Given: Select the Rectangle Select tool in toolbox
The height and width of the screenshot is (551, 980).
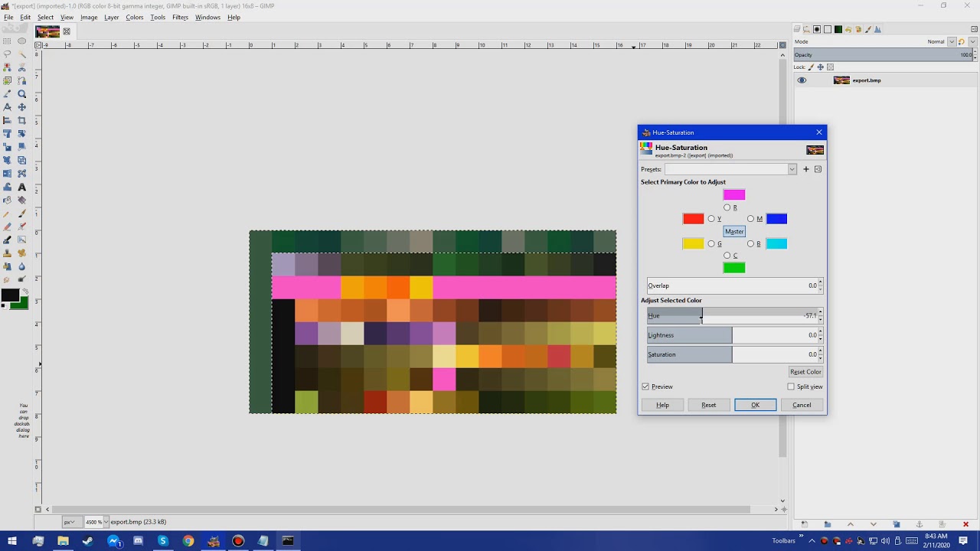Looking at the screenshot, I should coord(7,41).
